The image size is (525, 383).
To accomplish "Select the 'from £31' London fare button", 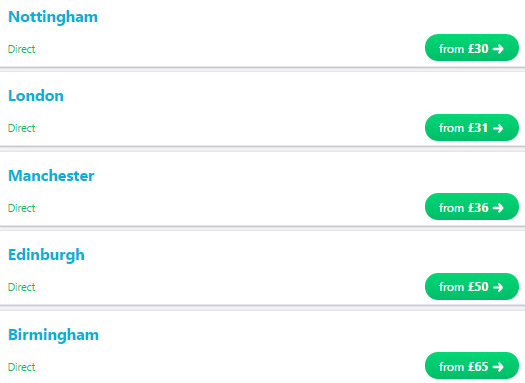I will click(472, 128).
